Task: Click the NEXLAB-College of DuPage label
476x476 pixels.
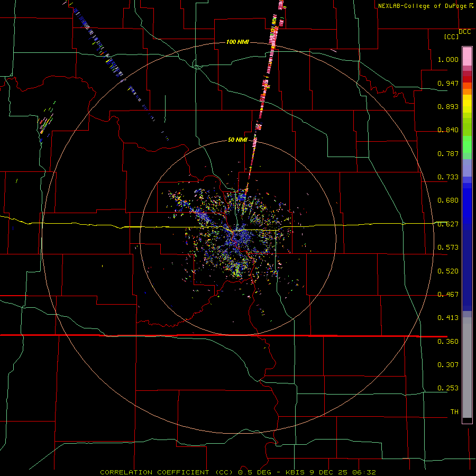Action: point(423,6)
